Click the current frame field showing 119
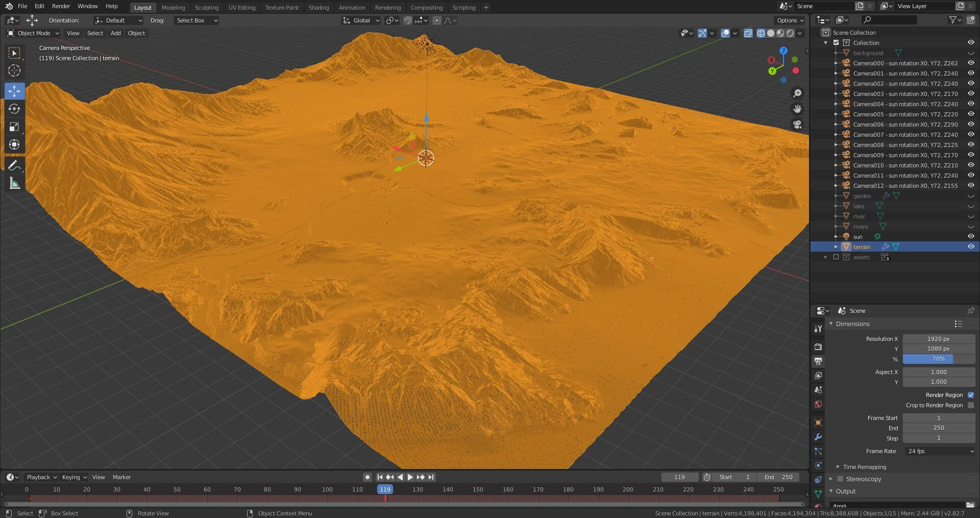 click(x=679, y=477)
